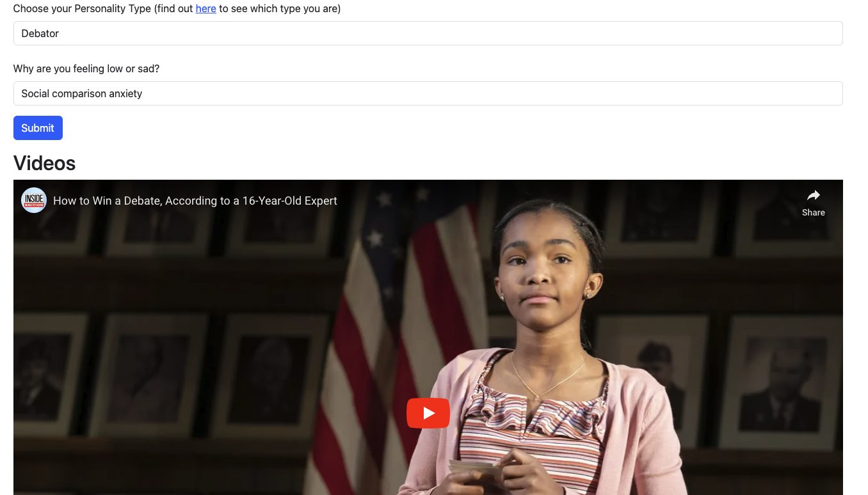This screenshot has height=495, width=868.
Task: Open the Inside Edition channel logo
Action: (34, 200)
